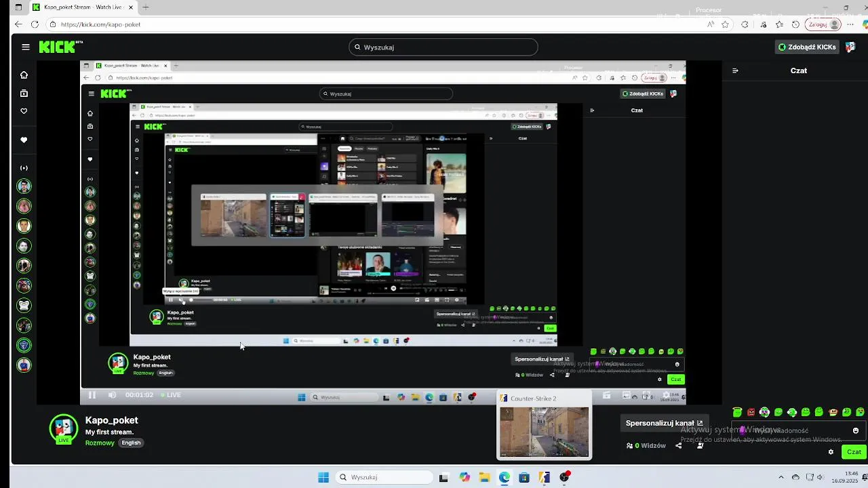Click the Counter-Strike 2 taskbar preview thumbnail
Viewport: 868px width, 488px height.
point(544,432)
